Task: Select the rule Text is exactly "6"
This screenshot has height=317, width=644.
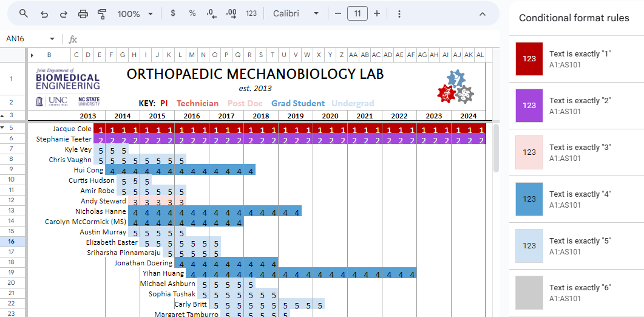Action: coord(577,292)
